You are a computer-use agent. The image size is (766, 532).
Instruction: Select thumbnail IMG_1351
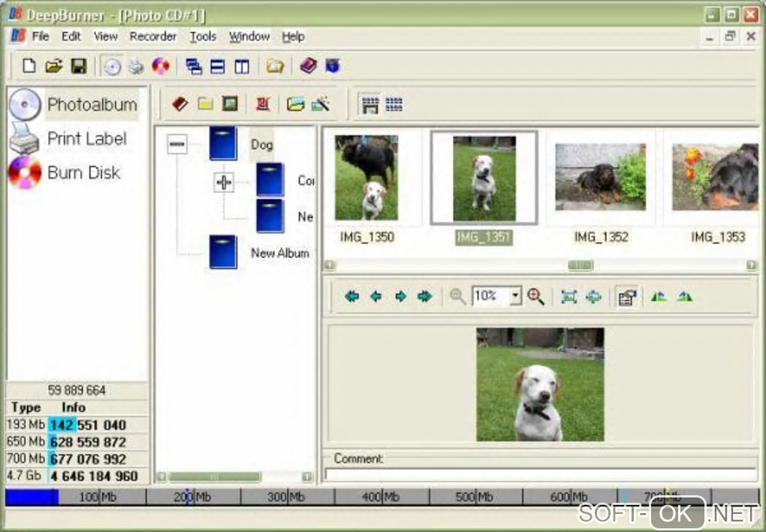click(484, 178)
